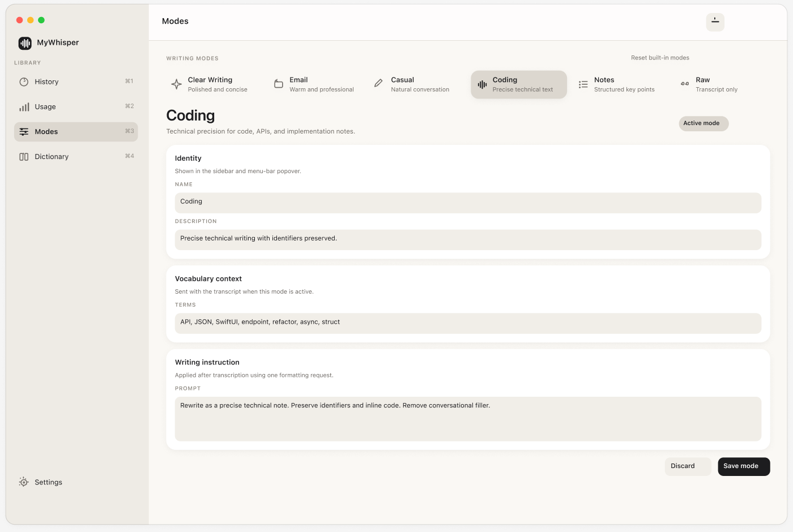Open the Dictionary label in the sidebar
This screenshot has width=793, height=532.
tap(52, 157)
